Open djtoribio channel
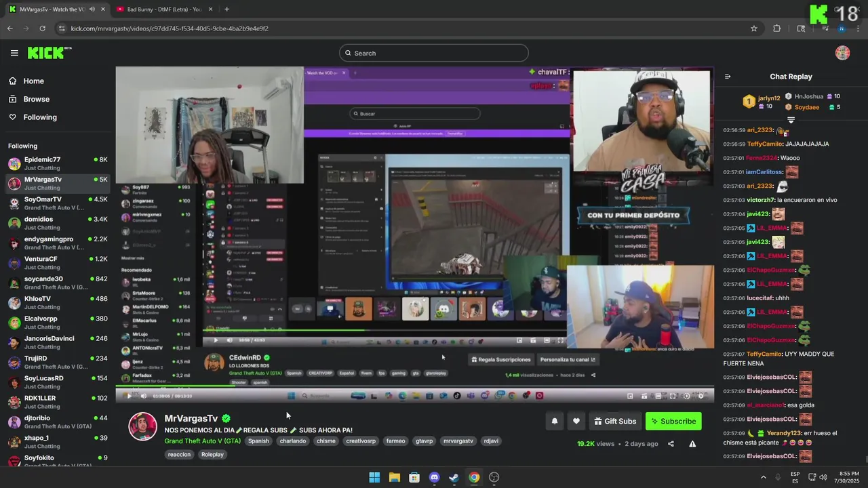Viewport: 868px width, 488px height. [x=58, y=422]
